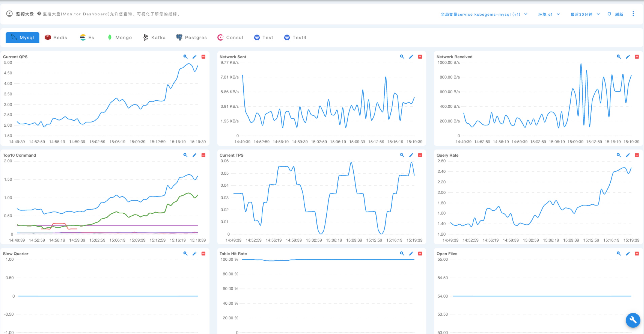Remove the Query Rate panel with red icon

click(637, 155)
